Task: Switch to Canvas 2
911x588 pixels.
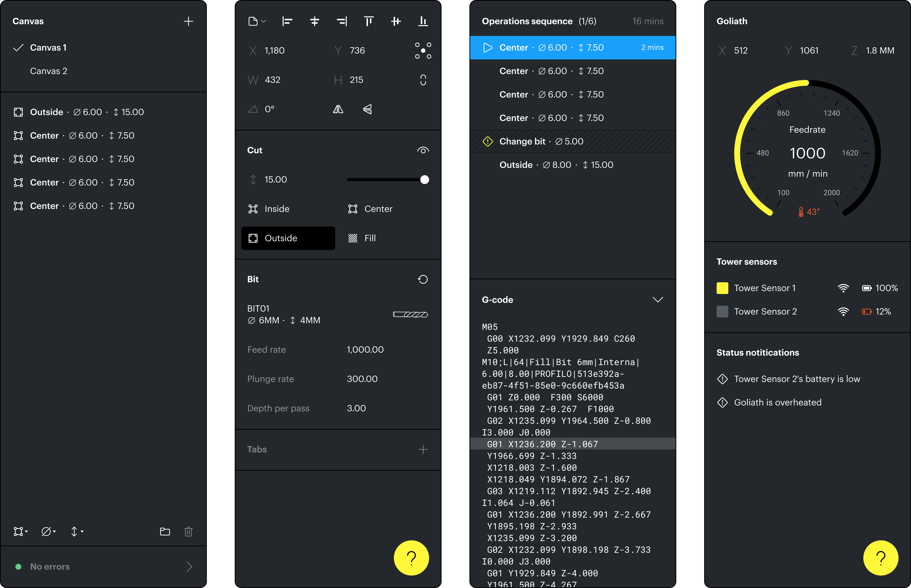Action: (48, 71)
